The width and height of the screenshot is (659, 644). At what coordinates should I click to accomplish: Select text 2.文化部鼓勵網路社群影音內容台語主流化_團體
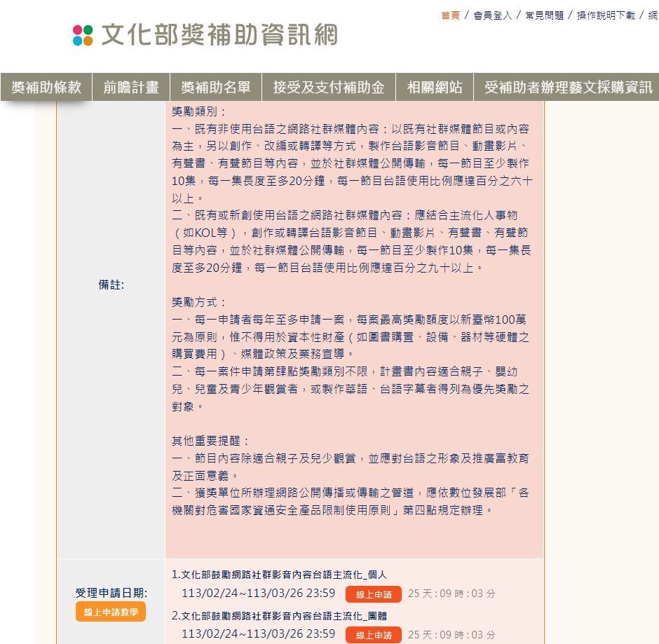click(x=279, y=616)
